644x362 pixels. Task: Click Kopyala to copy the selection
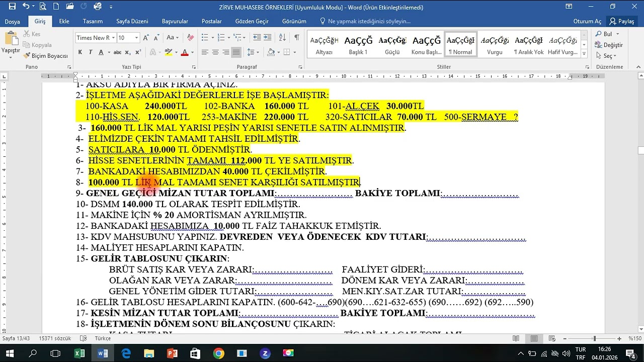click(x=37, y=45)
